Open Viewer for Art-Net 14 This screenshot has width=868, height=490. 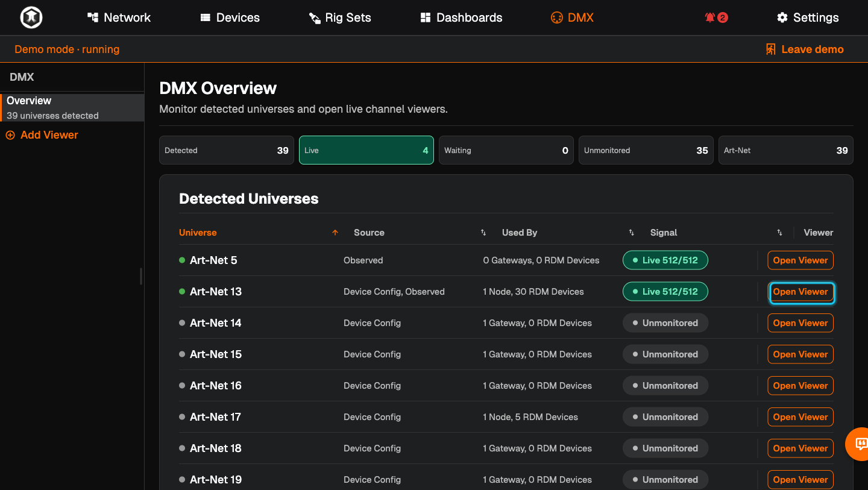coord(800,323)
